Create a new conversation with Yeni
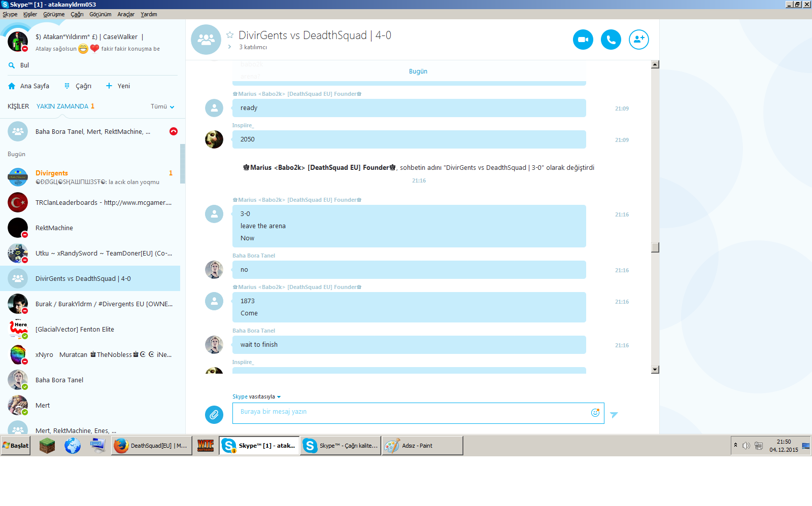 (x=118, y=86)
